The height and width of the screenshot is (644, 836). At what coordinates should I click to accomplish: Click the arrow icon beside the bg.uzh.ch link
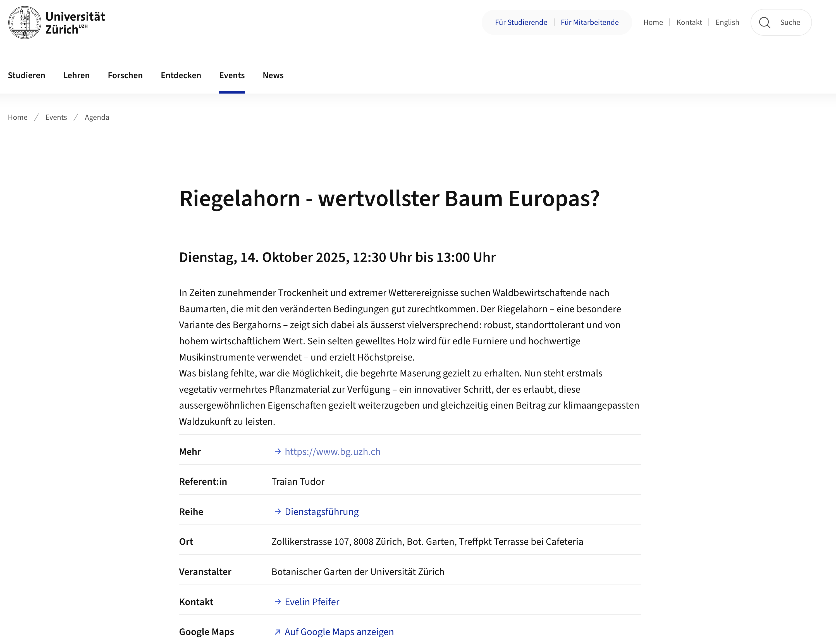tap(278, 452)
